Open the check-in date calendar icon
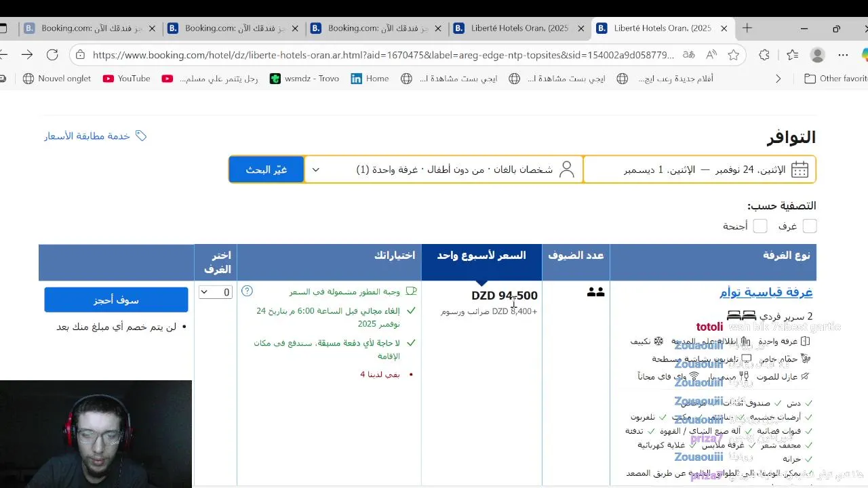 800,169
